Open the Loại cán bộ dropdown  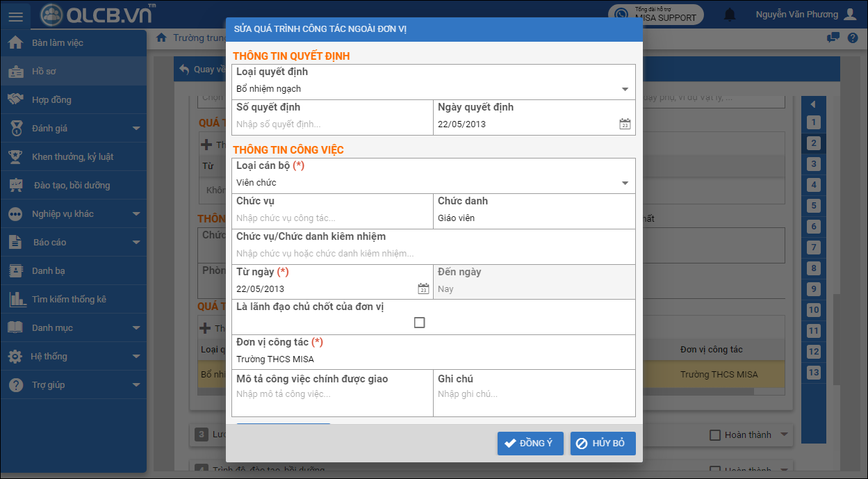[625, 183]
